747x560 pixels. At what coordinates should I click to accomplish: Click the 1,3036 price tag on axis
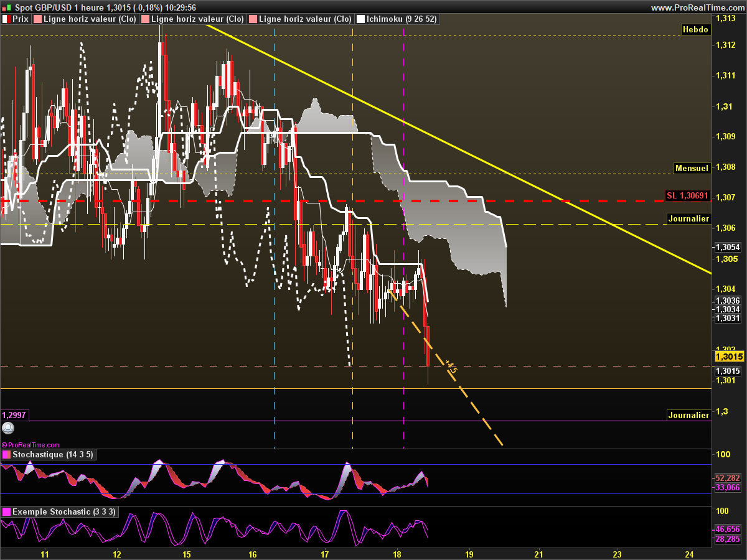pyautogui.click(x=728, y=301)
